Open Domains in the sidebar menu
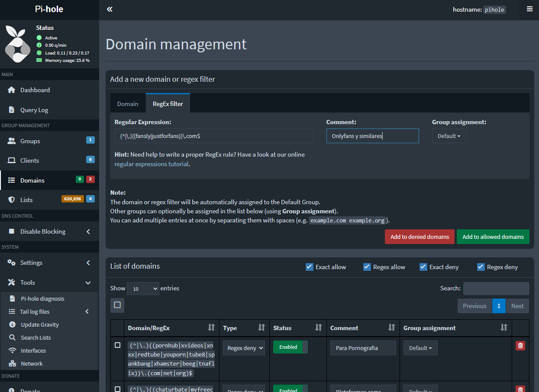 (x=49, y=180)
